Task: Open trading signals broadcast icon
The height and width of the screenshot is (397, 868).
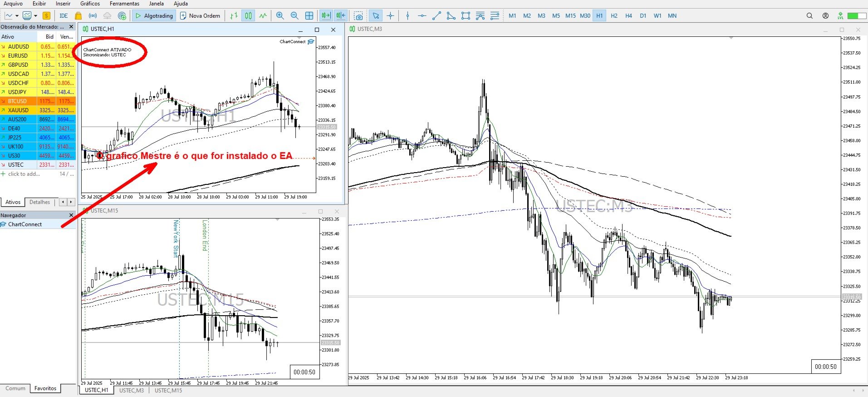Action: 93,16
